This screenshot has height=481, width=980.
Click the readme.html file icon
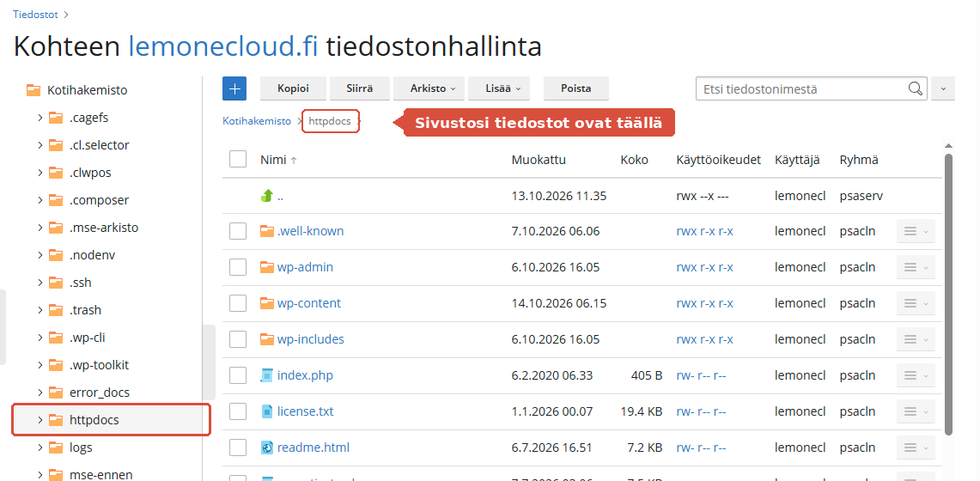coord(267,448)
